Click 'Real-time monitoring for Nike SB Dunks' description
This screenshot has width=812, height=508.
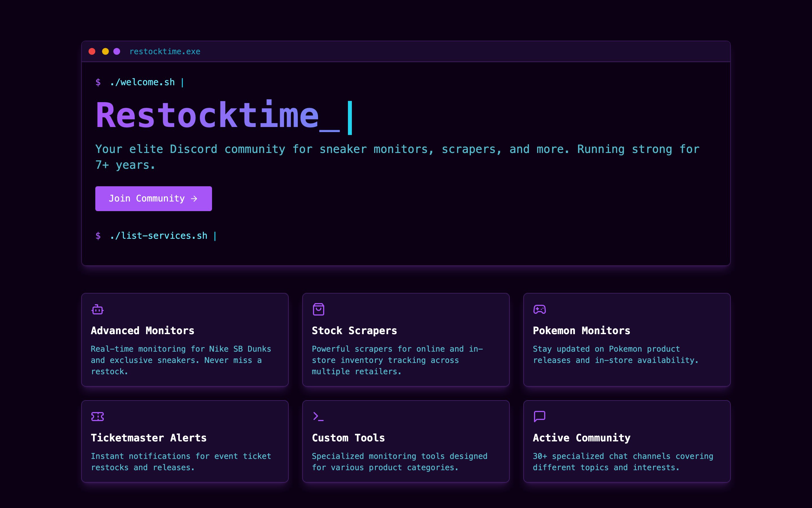click(181, 360)
